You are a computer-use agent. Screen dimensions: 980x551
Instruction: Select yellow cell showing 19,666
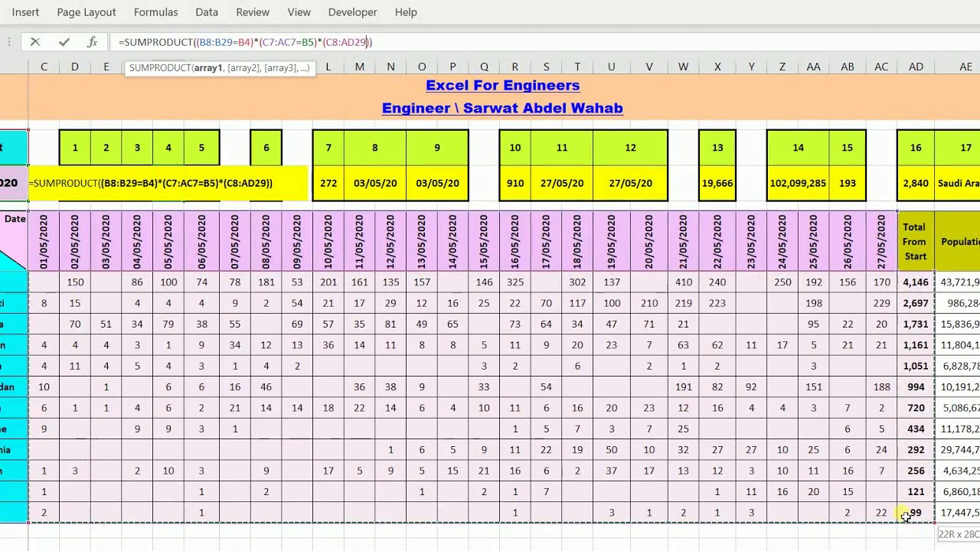click(x=717, y=184)
